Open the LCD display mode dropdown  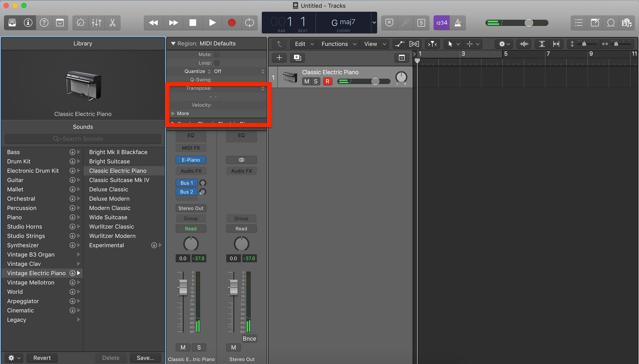point(374,23)
